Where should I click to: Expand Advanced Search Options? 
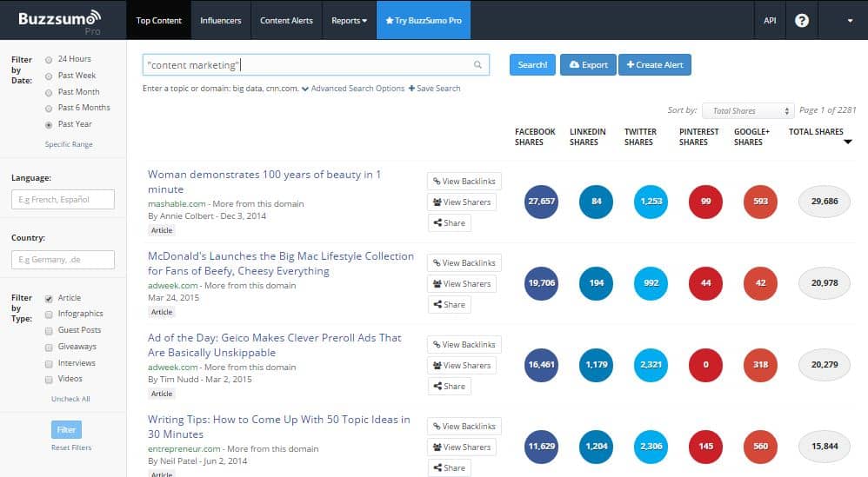click(352, 89)
